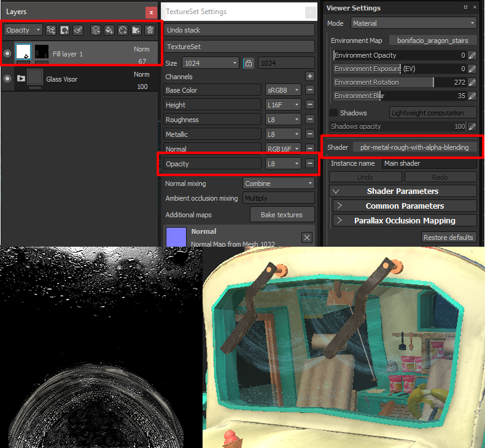Image resolution: width=485 pixels, height=448 pixels.
Task: Click Restore defaults button
Action: [449, 237]
